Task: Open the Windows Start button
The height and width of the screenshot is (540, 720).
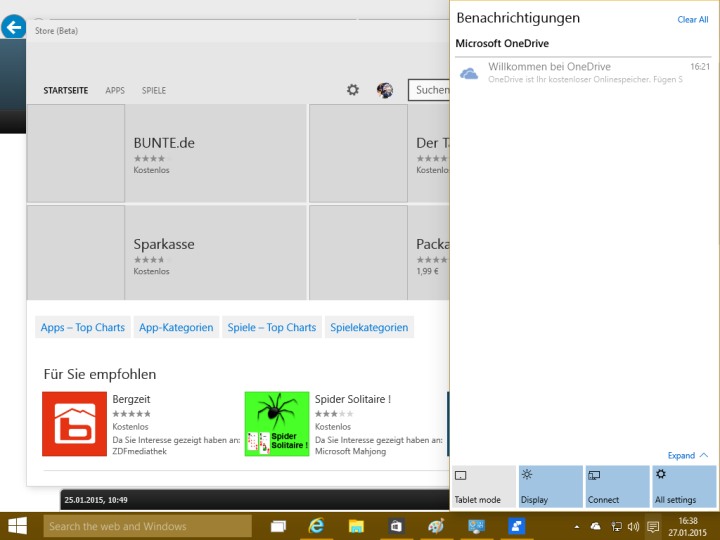Action: (x=17, y=526)
